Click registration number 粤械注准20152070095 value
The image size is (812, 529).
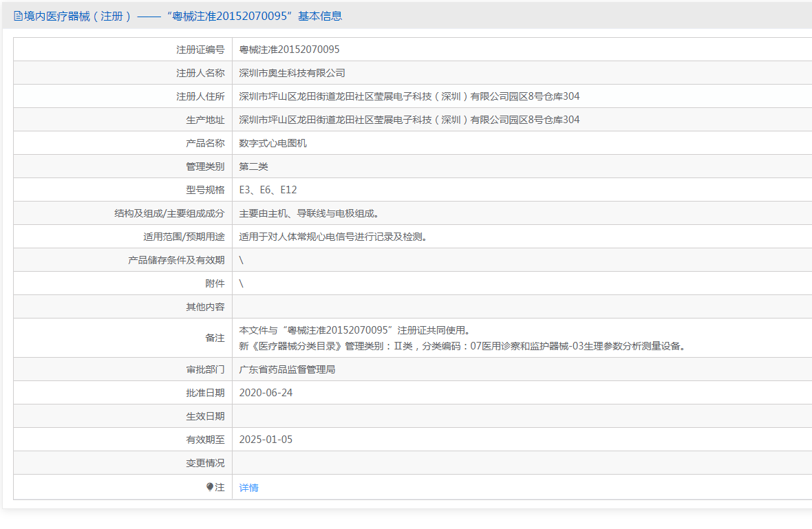pos(290,49)
